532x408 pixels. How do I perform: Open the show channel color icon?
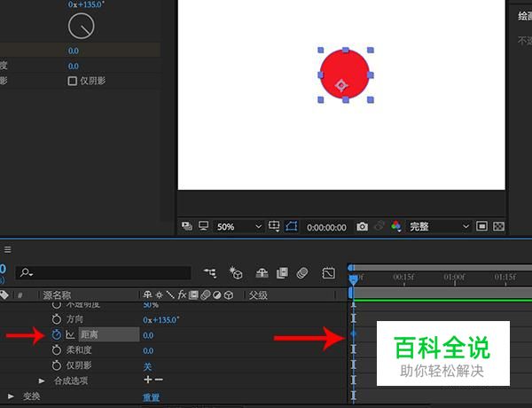point(396,226)
